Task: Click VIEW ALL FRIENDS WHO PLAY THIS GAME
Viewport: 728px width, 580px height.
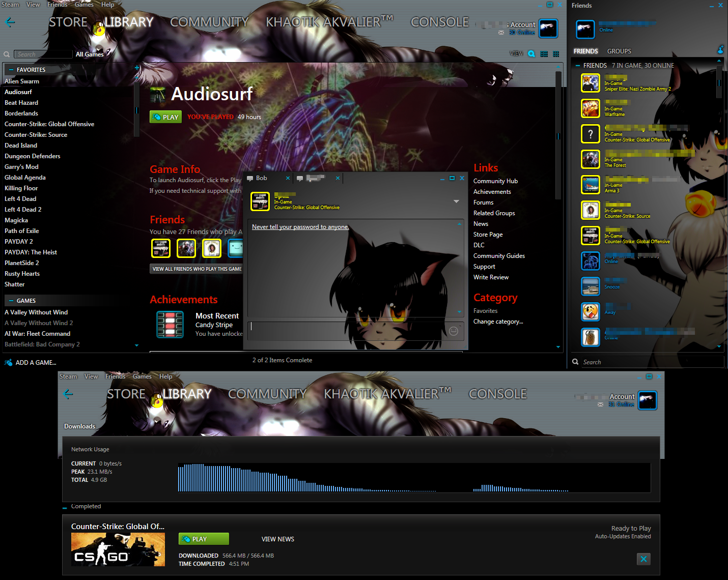Action: pos(197,269)
